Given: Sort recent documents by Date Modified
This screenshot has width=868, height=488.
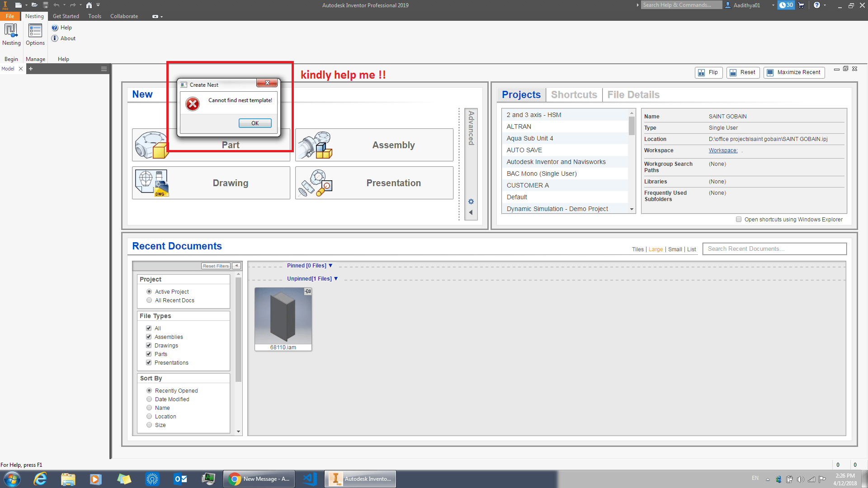Looking at the screenshot, I should point(149,399).
